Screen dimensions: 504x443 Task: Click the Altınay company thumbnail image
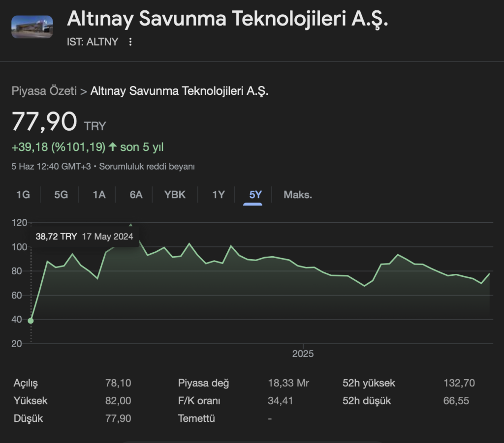click(32, 27)
